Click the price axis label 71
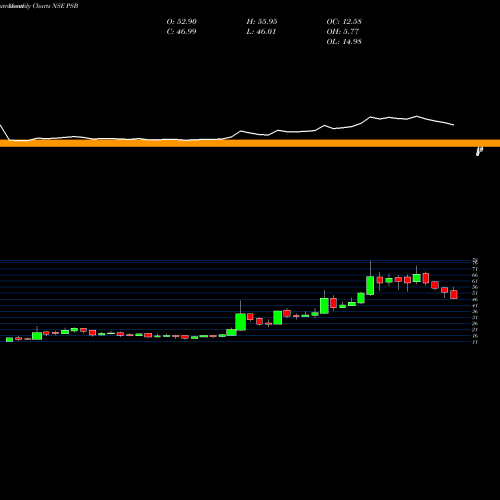 point(475,269)
